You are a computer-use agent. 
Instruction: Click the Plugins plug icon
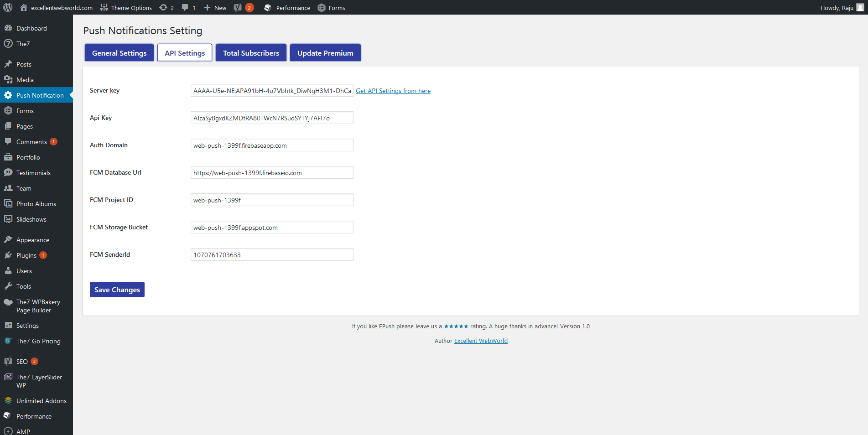8,255
